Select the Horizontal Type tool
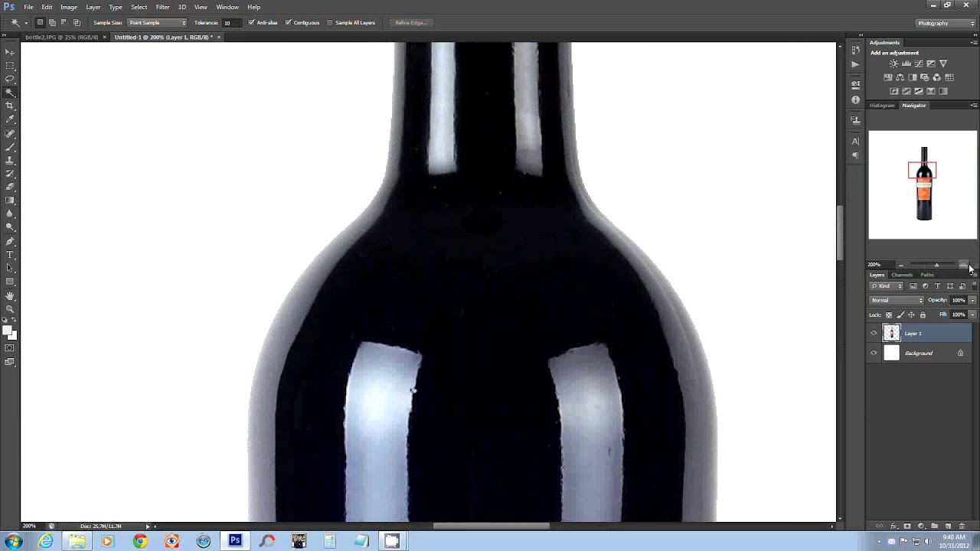This screenshot has width=980, height=551. pos(10,254)
